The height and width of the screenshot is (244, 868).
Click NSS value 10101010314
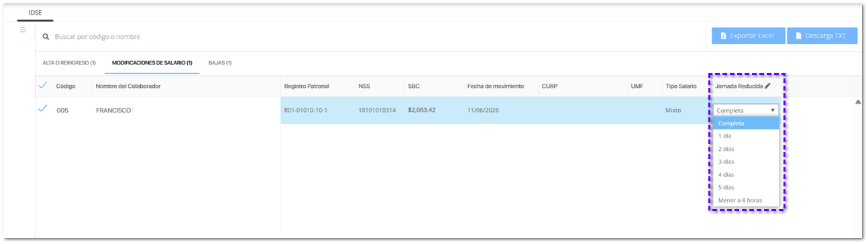click(x=377, y=110)
